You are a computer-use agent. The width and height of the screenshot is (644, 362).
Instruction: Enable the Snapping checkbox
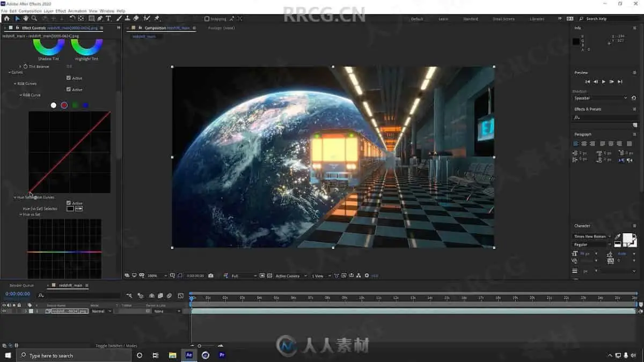point(207,19)
